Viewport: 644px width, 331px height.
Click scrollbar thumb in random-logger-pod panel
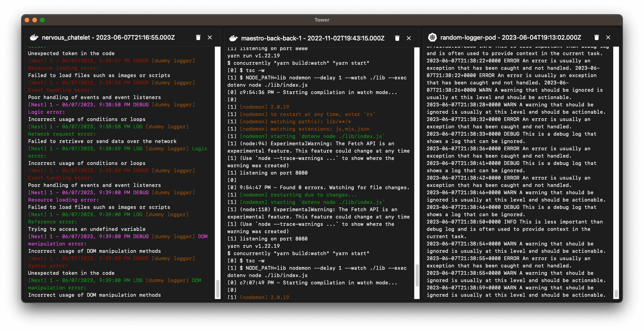(x=616, y=294)
